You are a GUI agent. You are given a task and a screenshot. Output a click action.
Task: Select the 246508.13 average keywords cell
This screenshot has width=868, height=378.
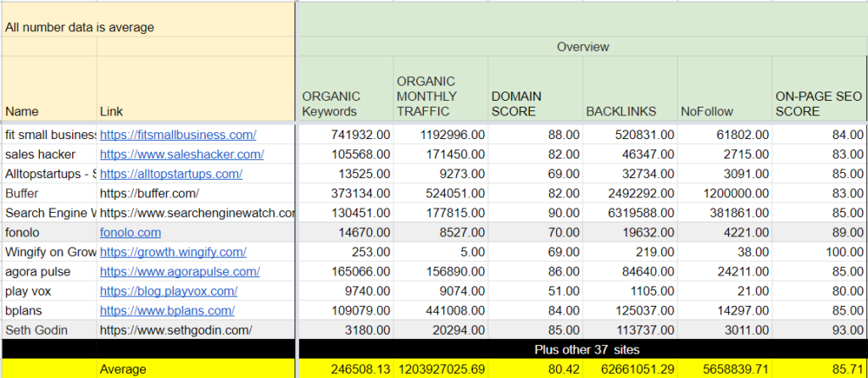point(346,370)
